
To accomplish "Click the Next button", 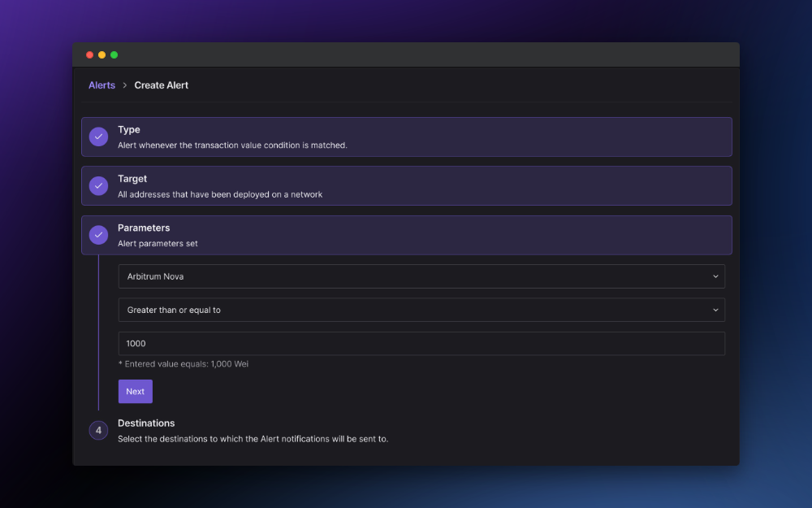I will click(x=135, y=391).
